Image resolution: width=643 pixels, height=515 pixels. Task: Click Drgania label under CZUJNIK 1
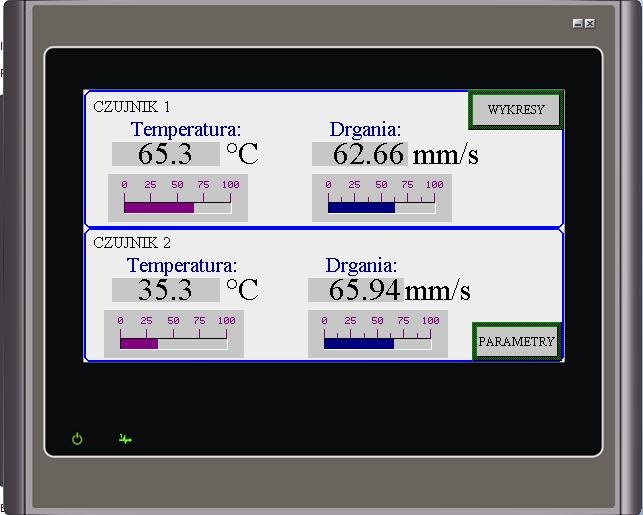[365, 130]
